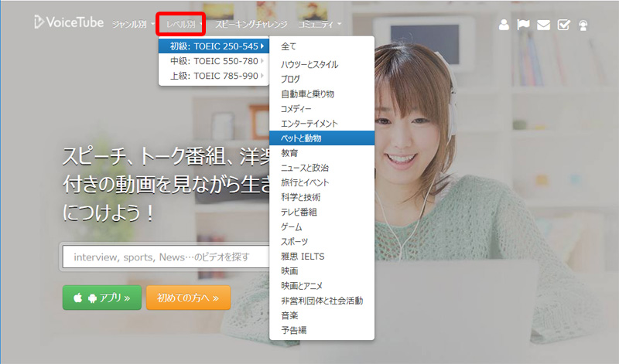The width and height of the screenshot is (619, 364).
Task: Open the envelope messages icon
Action: click(x=544, y=25)
